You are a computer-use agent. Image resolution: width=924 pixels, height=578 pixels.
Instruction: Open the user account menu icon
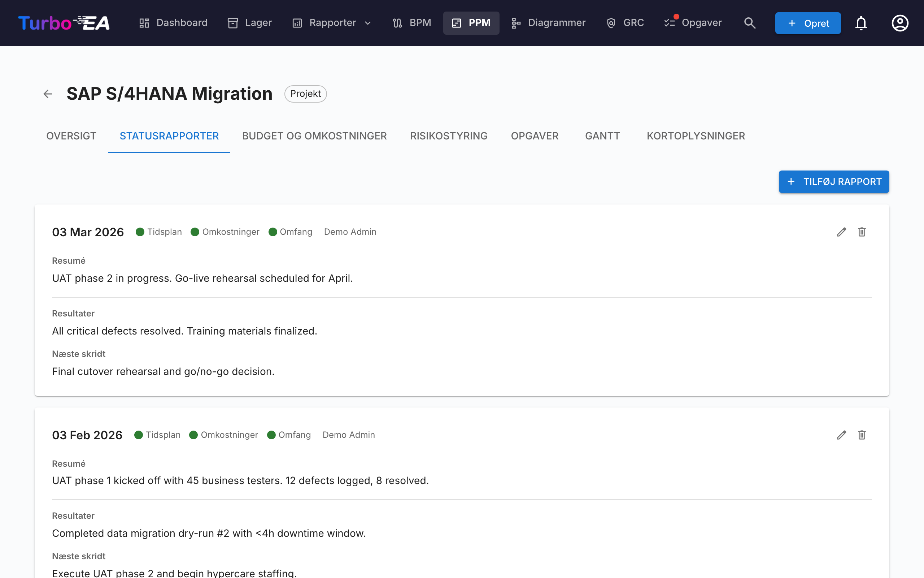pyautogui.click(x=900, y=23)
